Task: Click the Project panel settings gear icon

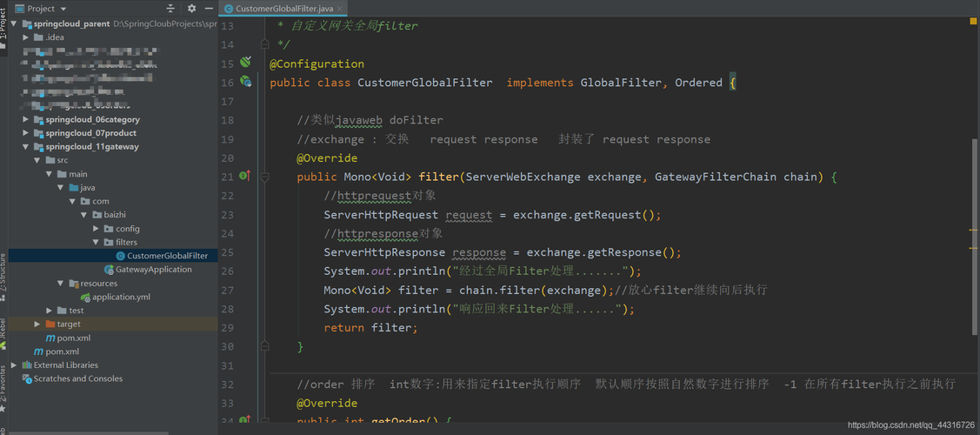Action: tap(192, 9)
